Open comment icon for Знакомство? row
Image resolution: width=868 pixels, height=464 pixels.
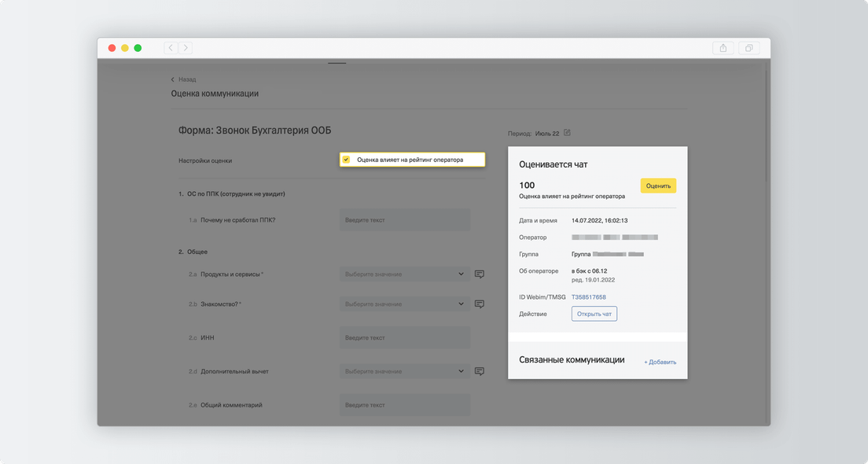[x=480, y=304]
